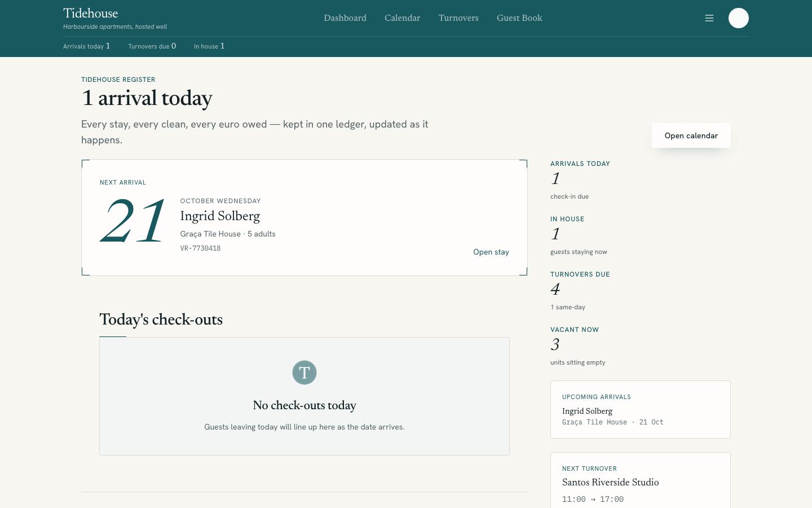812x508 pixels.
Task: Click the guests staying now caption
Action: (x=579, y=252)
